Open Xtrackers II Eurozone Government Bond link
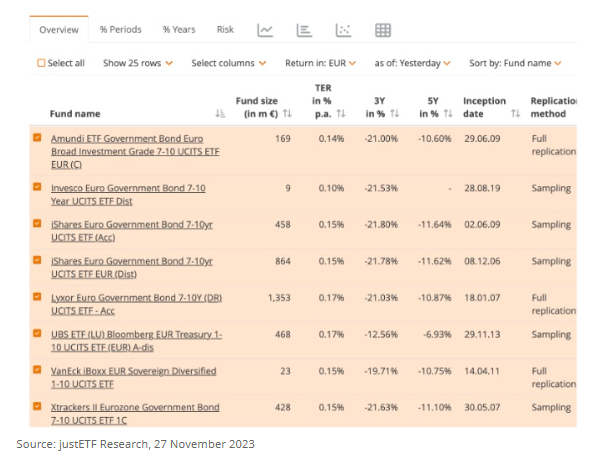The width and height of the screenshot is (597, 460). (135, 414)
